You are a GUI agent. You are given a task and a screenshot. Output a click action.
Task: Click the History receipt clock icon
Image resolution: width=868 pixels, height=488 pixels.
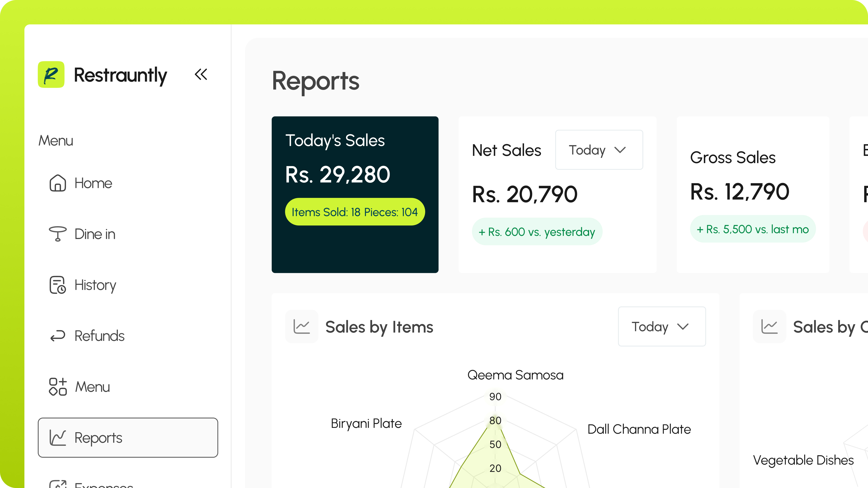point(58,285)
